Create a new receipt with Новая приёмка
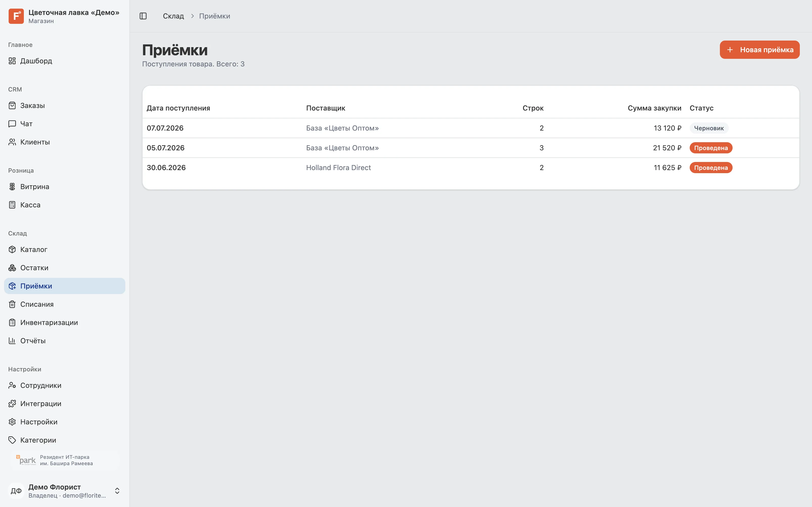 [759, 50]
